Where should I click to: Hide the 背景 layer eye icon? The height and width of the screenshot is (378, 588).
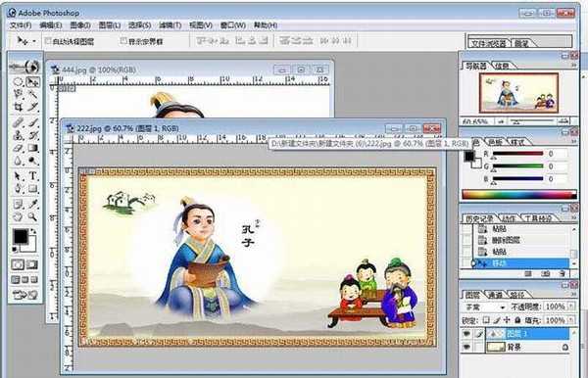click(466, 348)
